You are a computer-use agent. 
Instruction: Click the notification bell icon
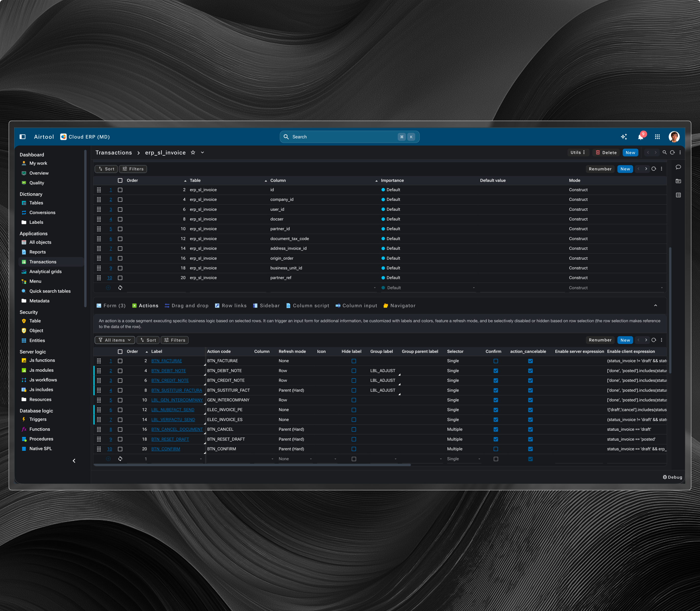tap(640, 137)
